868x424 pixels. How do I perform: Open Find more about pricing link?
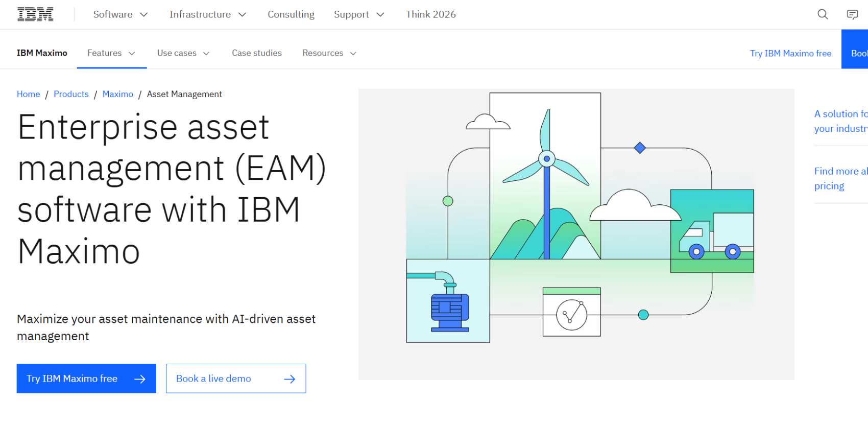pos(841,178)
